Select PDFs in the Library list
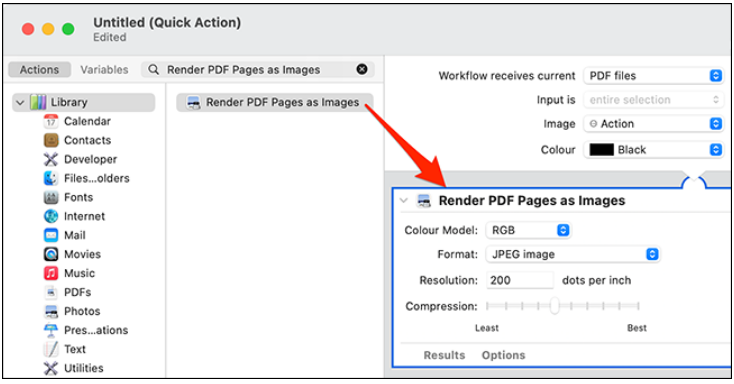Screen dimensions: 734x384 coord(77,292)
